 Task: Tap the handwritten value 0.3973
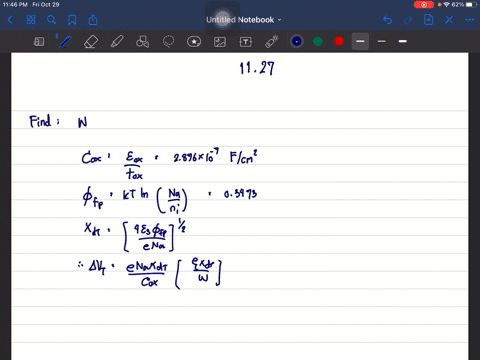coord(240,194)
